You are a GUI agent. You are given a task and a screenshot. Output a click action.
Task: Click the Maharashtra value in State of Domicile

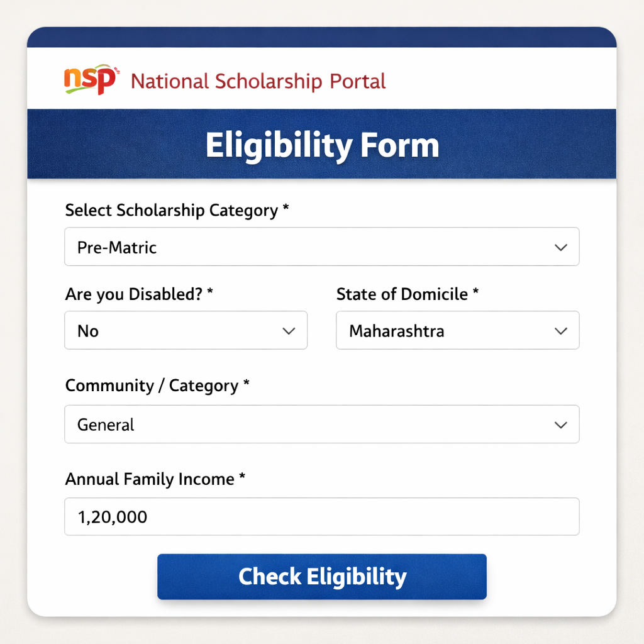[397, 330]
